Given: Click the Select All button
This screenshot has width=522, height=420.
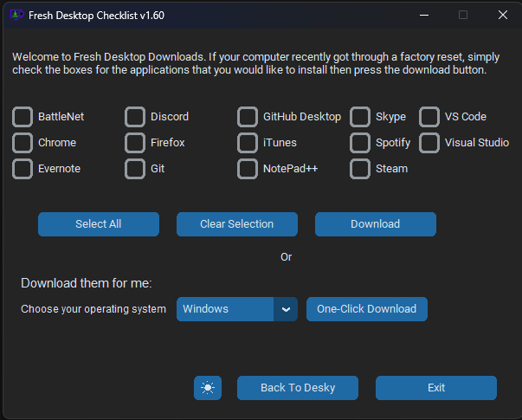Looking at the screenshot, I should tap(98, 224).
